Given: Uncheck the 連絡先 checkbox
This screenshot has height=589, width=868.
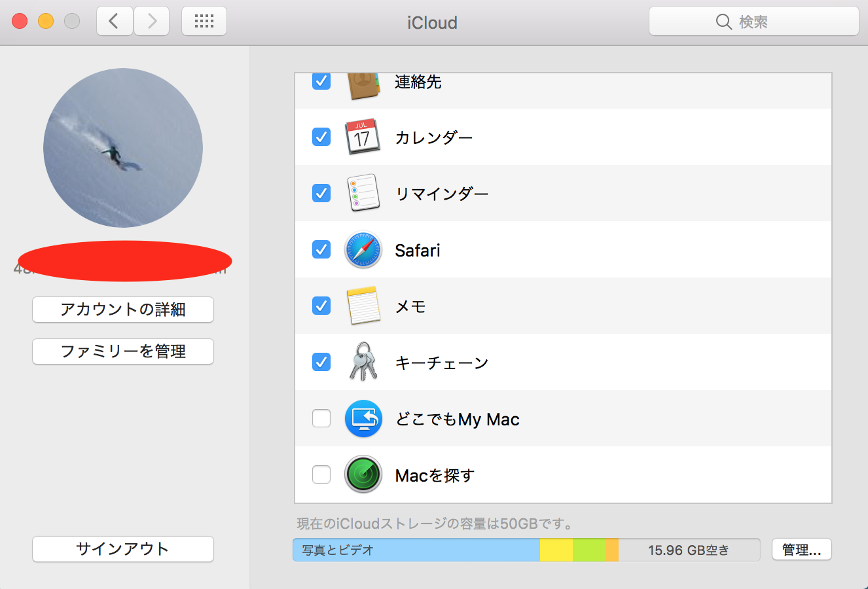Looking at the screenshot, I should pyautogui.click(x=321, y=81).
